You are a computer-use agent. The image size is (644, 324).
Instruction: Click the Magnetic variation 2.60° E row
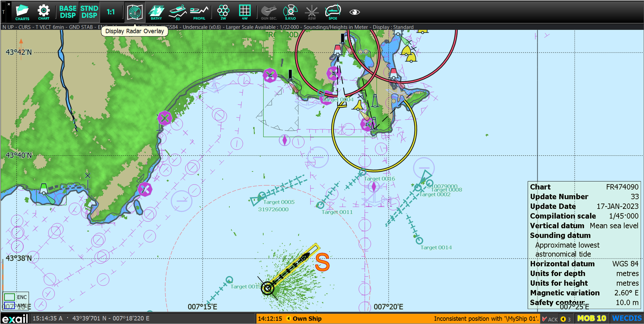(584, 293)
